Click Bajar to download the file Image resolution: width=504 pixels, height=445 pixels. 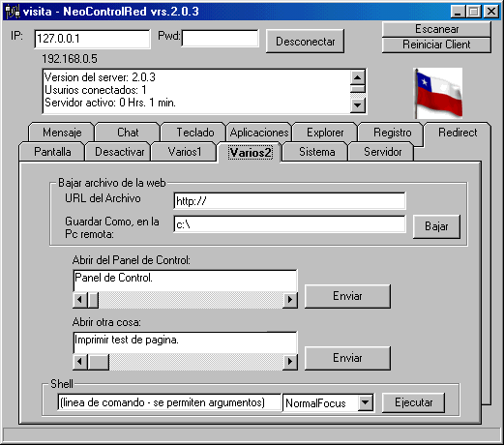[x=436, y=226]
